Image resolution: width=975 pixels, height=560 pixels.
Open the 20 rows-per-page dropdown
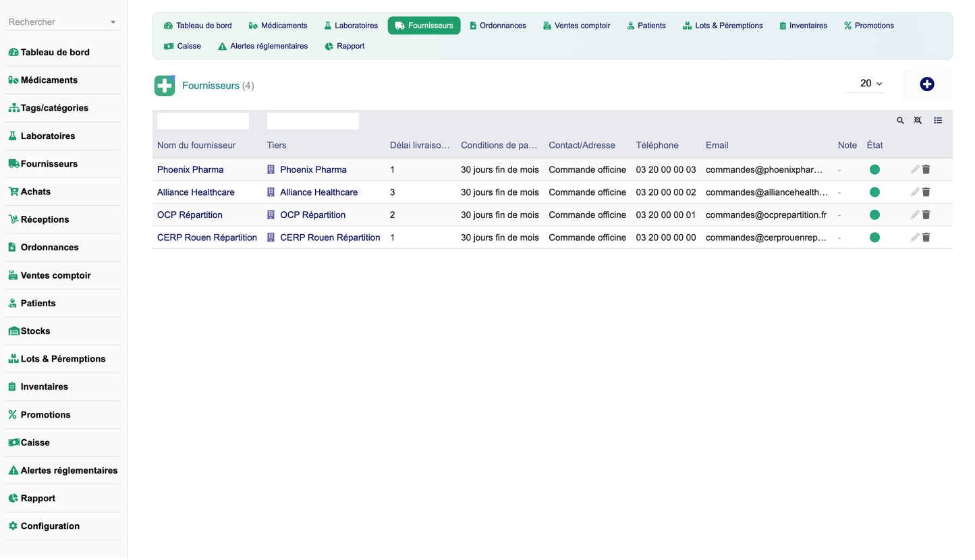coord(865,84)
